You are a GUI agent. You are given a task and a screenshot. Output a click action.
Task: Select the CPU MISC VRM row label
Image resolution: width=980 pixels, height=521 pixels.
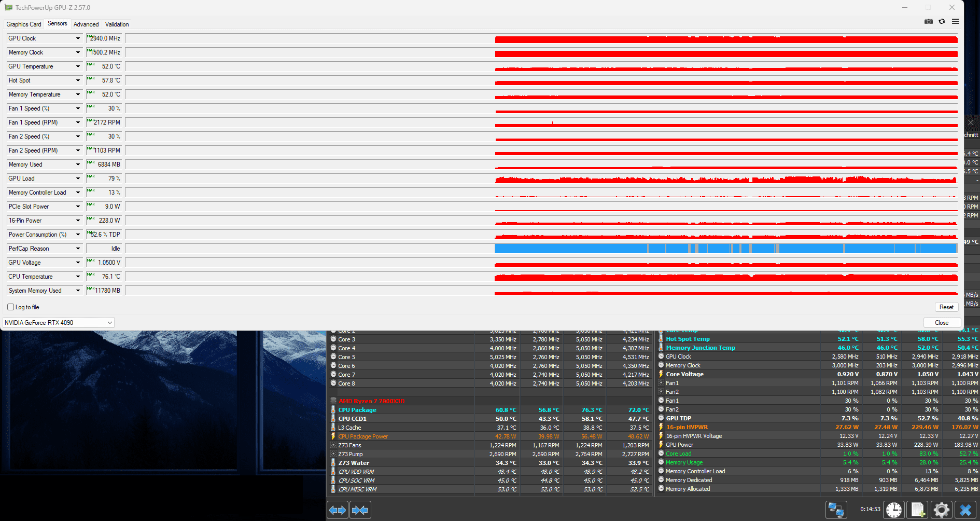pyautogui.click(x=358, y=489)
